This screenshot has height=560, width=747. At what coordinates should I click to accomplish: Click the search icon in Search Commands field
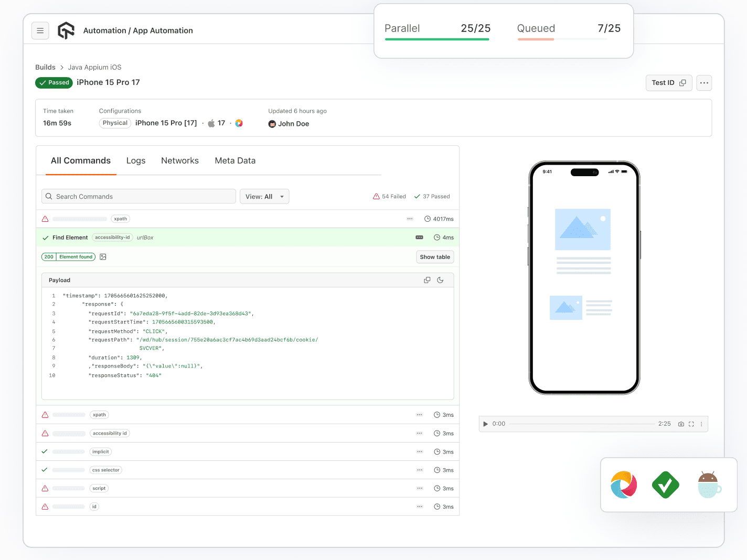point(49,196)
